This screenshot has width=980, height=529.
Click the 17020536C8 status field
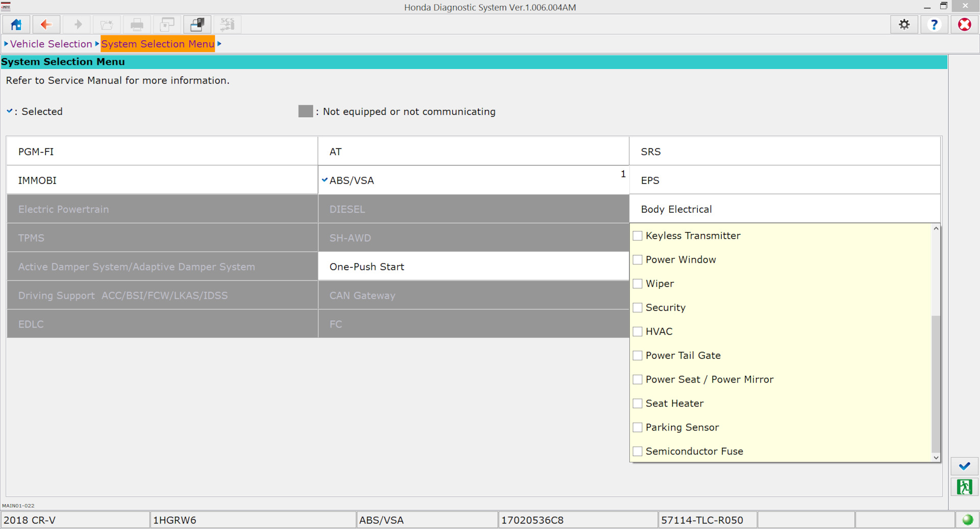(x=578, y=520)
